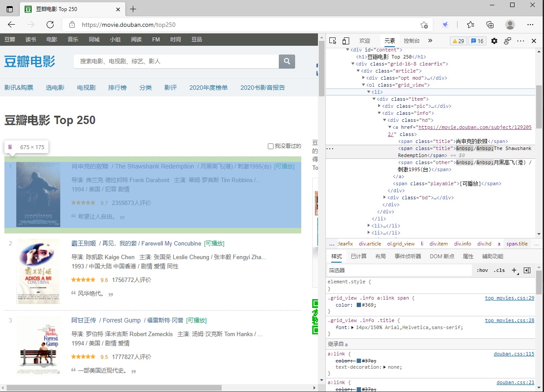Collapse the div class="grid-16-8 clearfix" node

click(x=353, y=64)
